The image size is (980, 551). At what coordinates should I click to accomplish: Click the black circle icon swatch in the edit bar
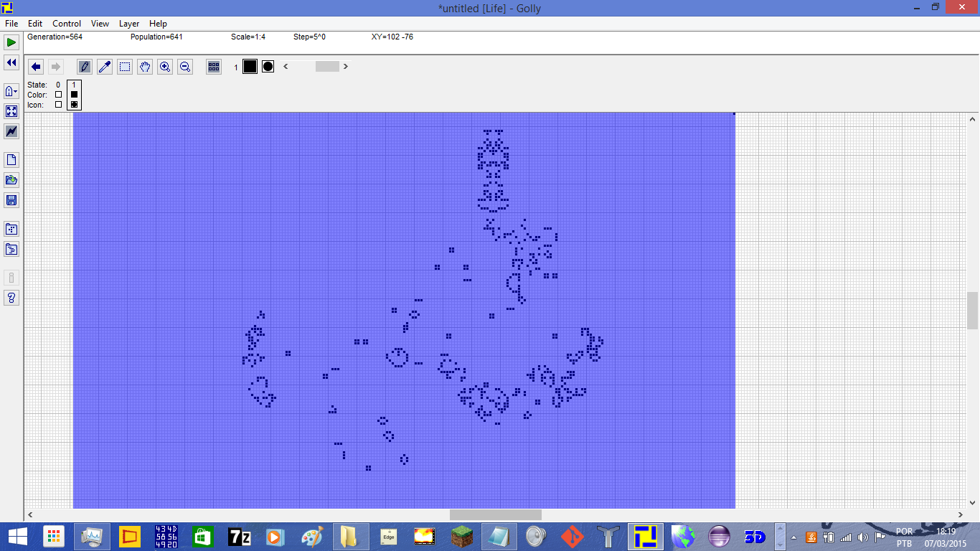point(268,67)
